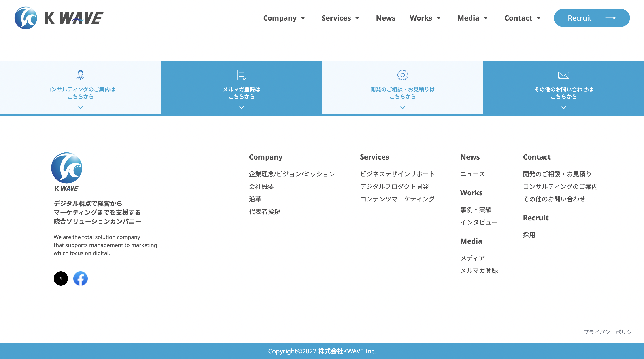Expand the Company dropdown in the navigation

[x=285, y=18]
